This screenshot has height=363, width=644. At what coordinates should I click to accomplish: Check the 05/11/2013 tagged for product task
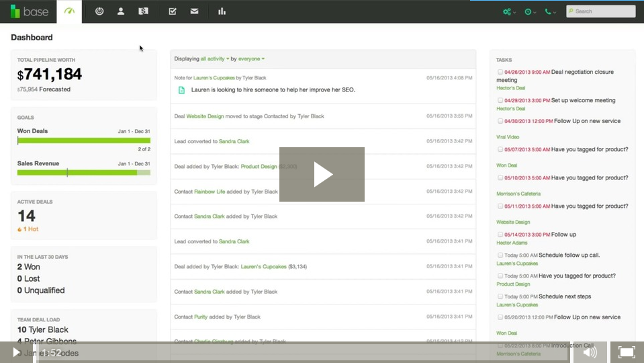pyautogui.click(x=500, y=206)
